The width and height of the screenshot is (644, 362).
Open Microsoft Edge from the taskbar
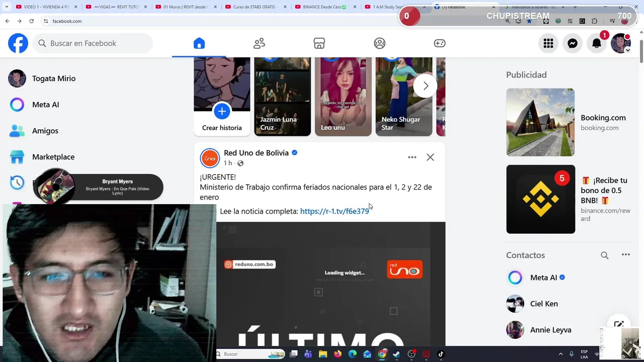point(352,354)
